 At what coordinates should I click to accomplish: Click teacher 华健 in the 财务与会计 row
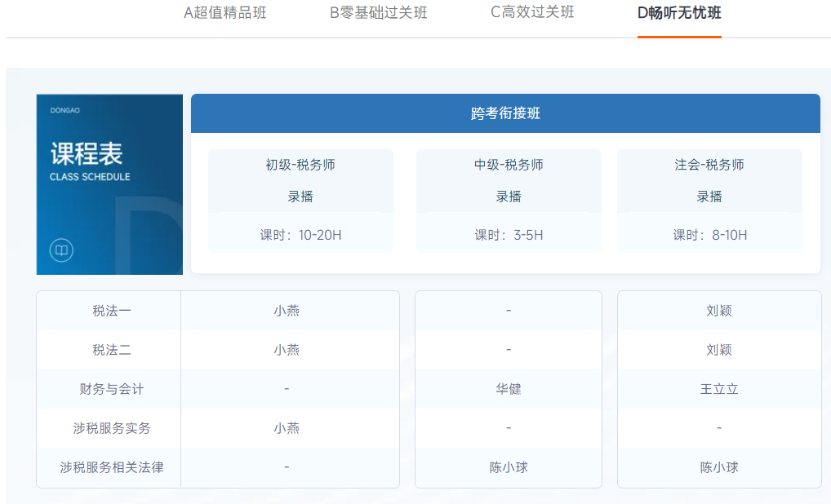tap(509, 389)
